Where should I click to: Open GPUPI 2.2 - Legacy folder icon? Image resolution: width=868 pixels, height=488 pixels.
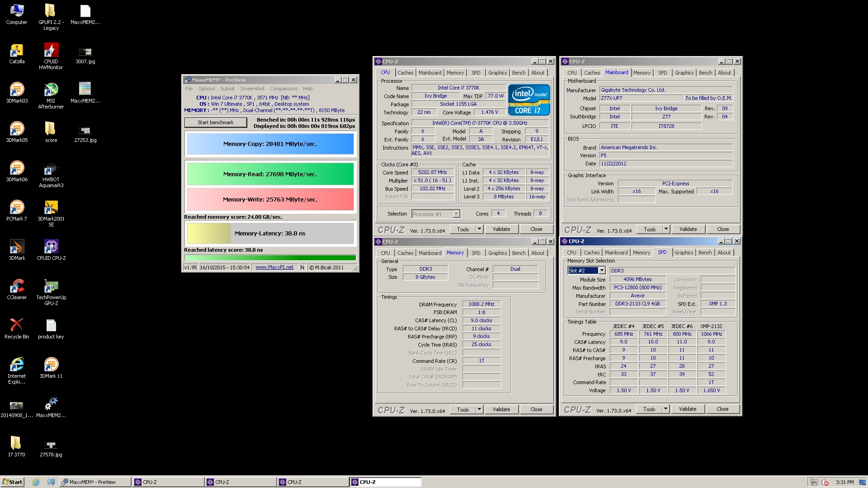click(x=51, y=17)
